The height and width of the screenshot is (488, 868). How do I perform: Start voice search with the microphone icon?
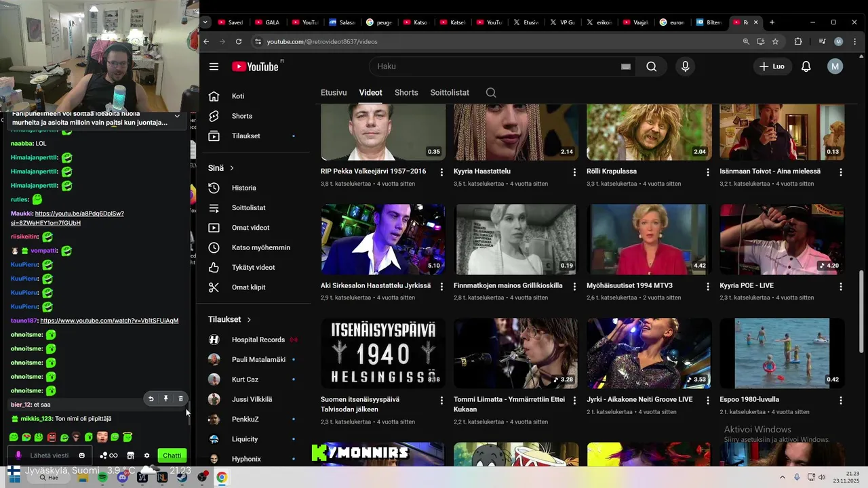[x=685, y=66]
